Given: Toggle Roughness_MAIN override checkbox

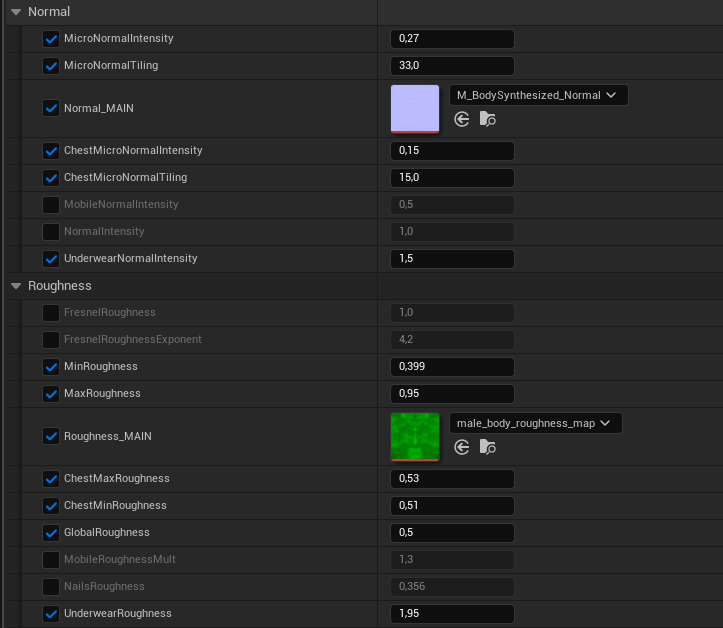Looking at the screenshot, I should point(51,436).
